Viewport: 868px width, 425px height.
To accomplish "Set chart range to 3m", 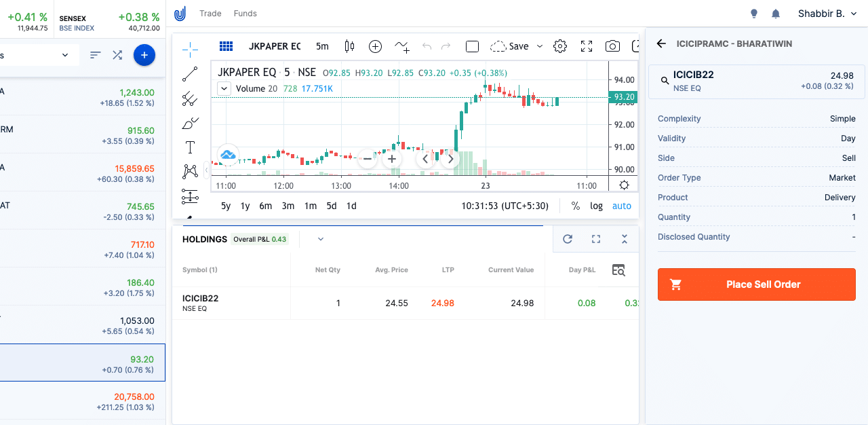I will (x=288, y=206).
